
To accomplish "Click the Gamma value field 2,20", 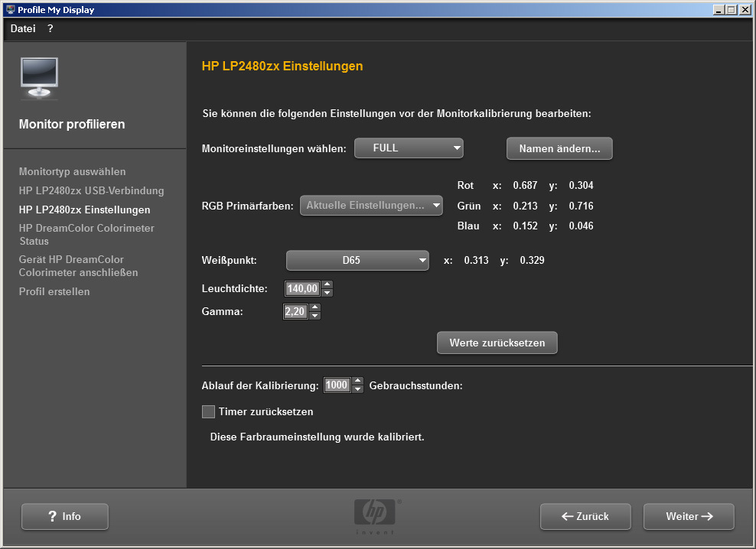I will click(295, 311).
